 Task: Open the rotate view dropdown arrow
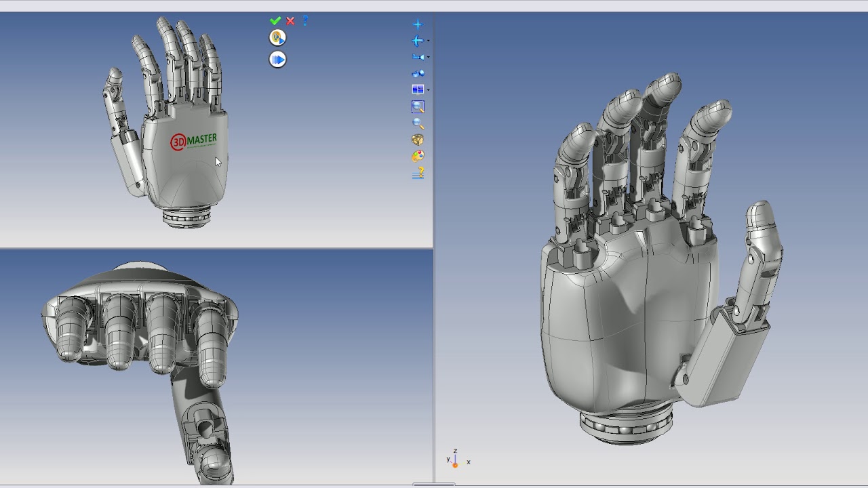point(428,41)
